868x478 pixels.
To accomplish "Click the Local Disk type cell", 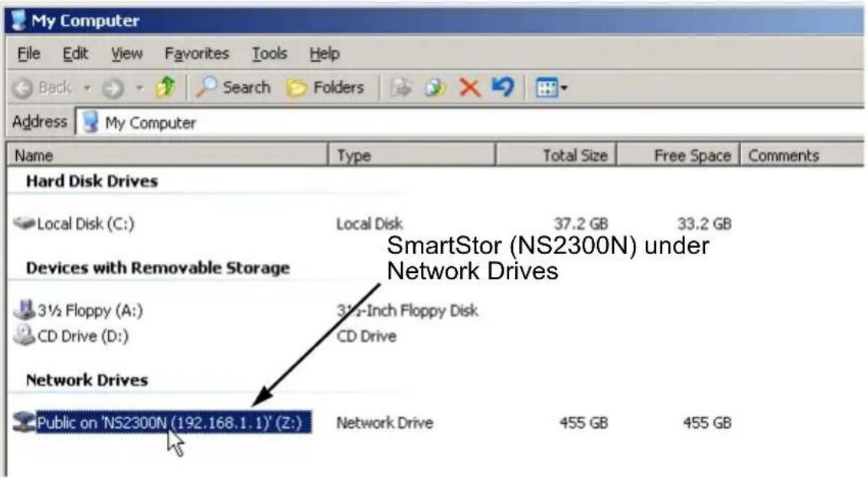I will tap(369, 224).
